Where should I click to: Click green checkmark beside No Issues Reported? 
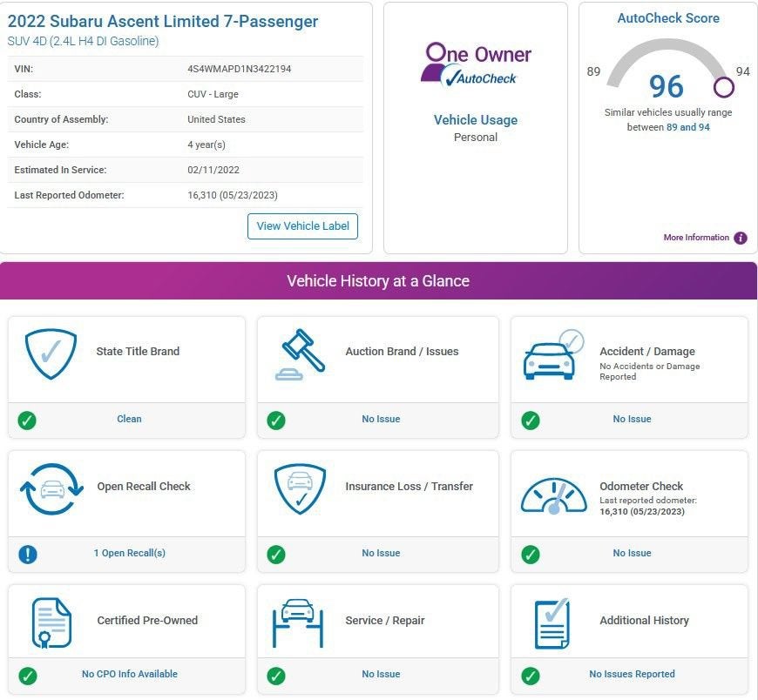click(x=531, y=676)
